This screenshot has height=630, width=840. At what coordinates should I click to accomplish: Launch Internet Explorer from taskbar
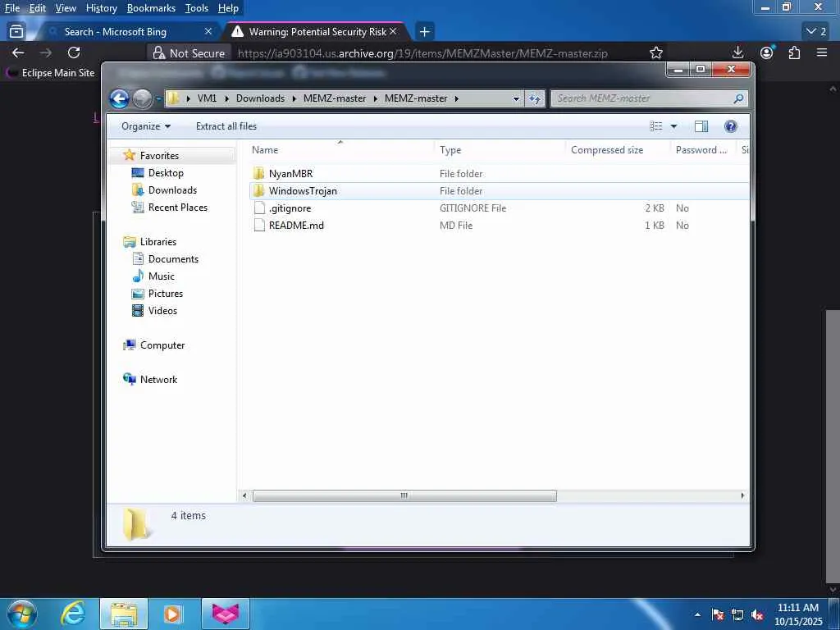point(73,614)
